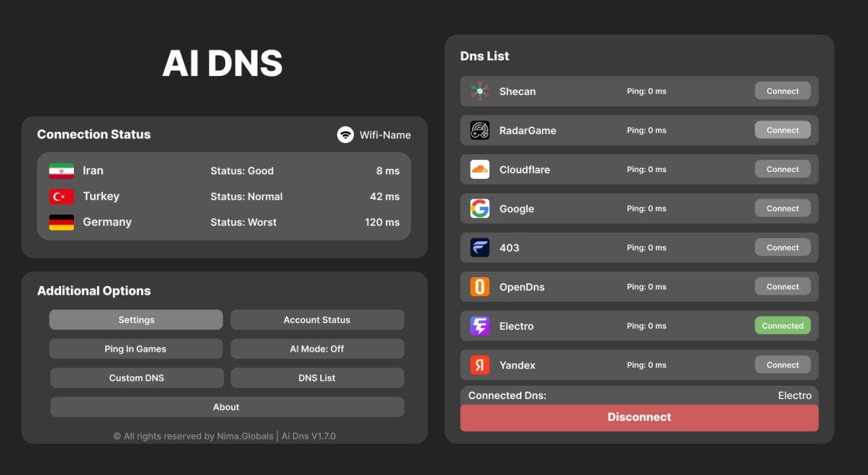Image resolution: width=868 pixels, height=475 pixels.
Task: Click the Electro value beside Connected Dns
Action: [795, 396]
